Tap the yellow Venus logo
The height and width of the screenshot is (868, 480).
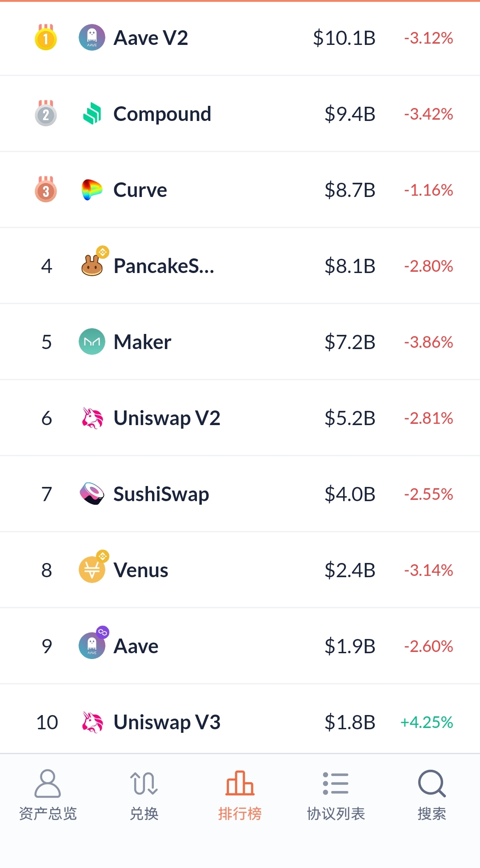[x=92, y=570]
